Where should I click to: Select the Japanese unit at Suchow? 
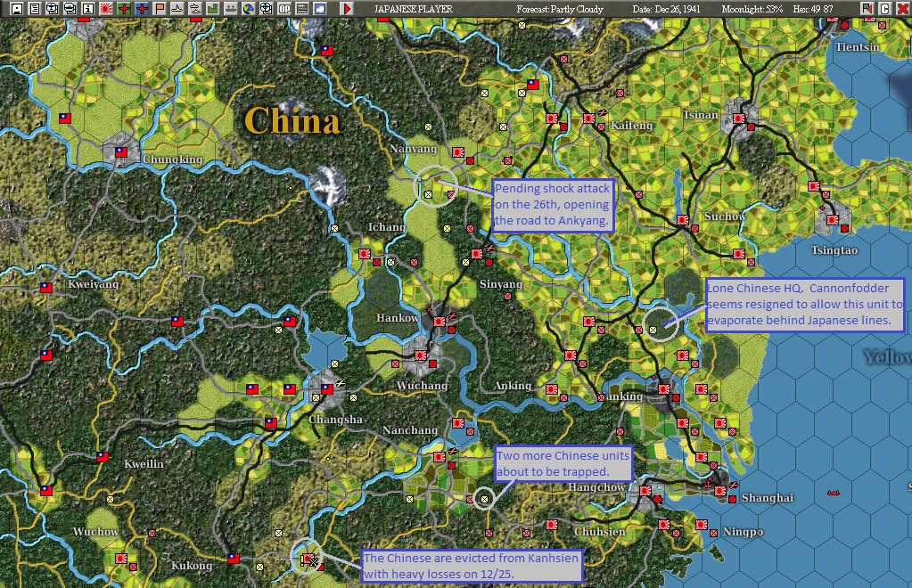(683, 220)
